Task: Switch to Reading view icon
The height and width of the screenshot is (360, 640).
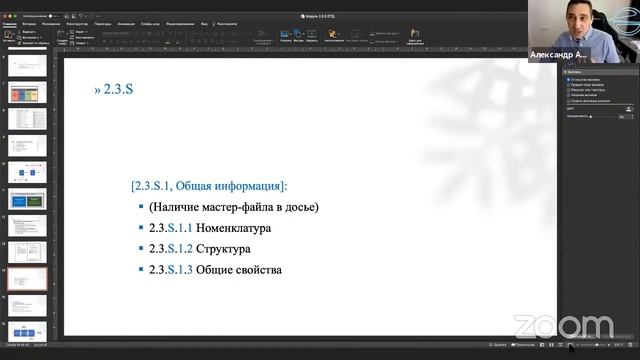Action: click(561, 345)
